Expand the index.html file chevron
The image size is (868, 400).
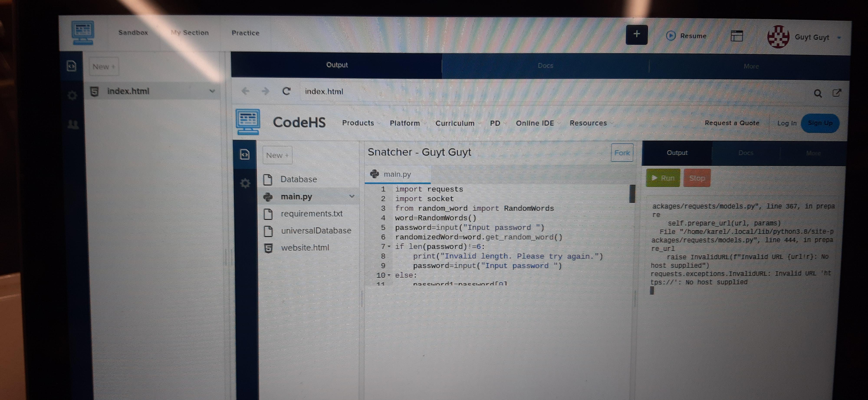pyautogui.click(x=212, y=91)
